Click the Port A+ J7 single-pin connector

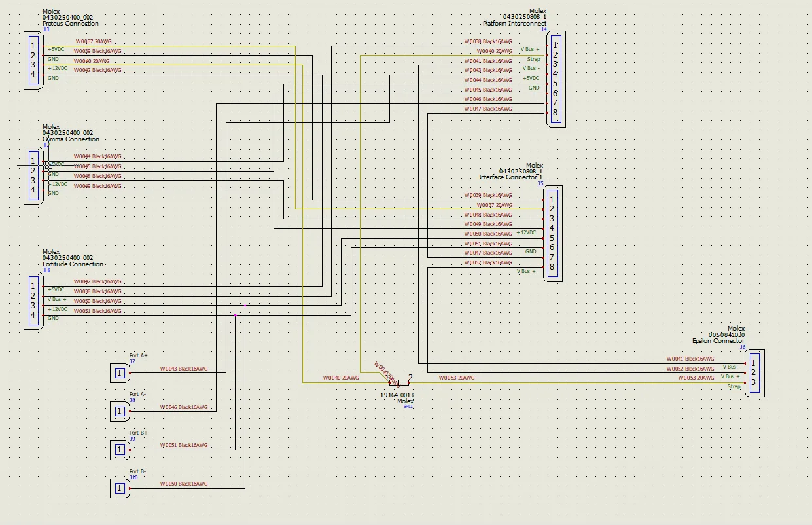coord(120,373)
